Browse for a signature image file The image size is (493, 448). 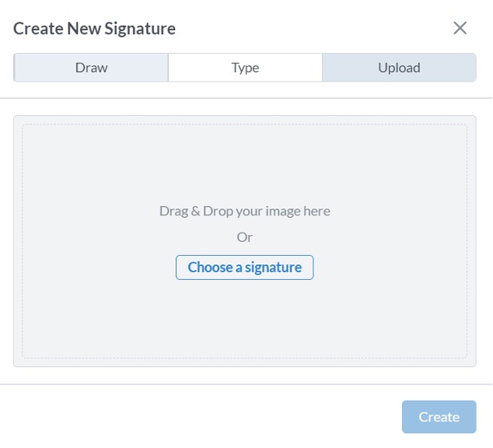click(x=244, y=268)
